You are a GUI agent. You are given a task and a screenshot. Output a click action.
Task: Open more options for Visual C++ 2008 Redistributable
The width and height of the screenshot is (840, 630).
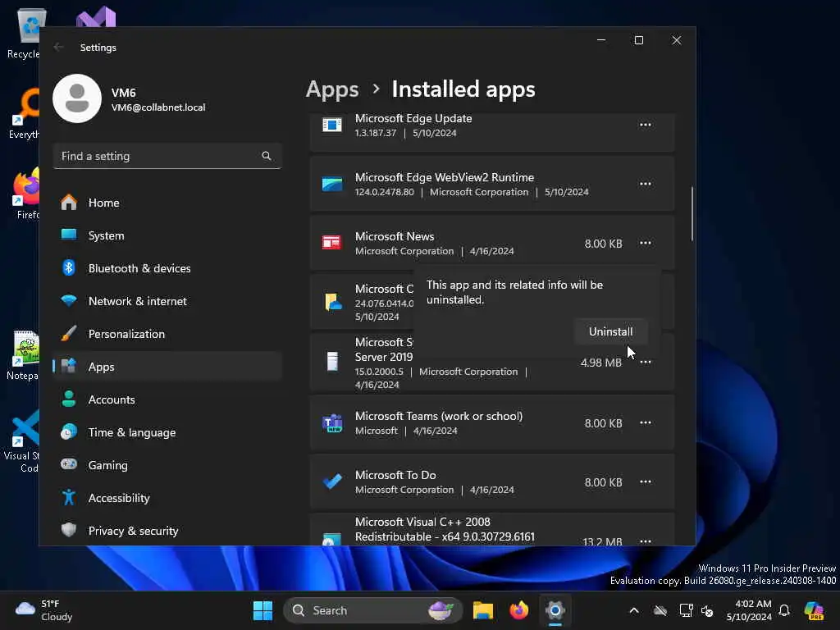click(x=645, y=541)
